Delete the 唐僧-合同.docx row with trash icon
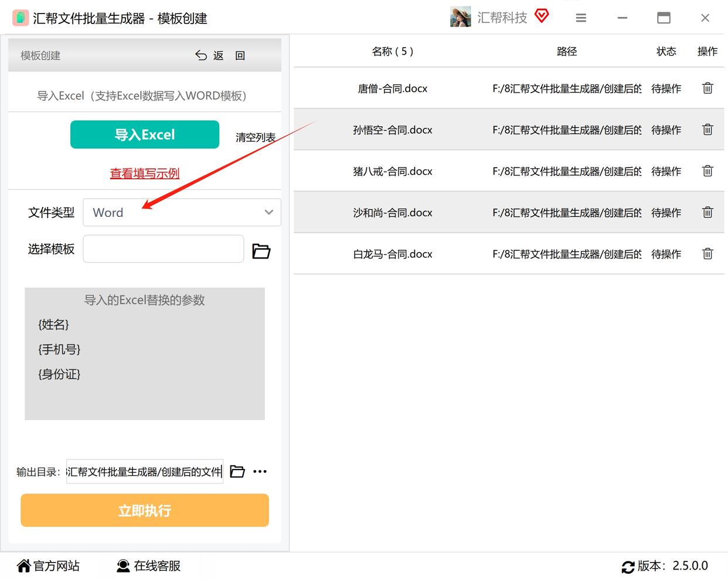The width and height of the screenshot is (728, 579). [x=707, y=88]
